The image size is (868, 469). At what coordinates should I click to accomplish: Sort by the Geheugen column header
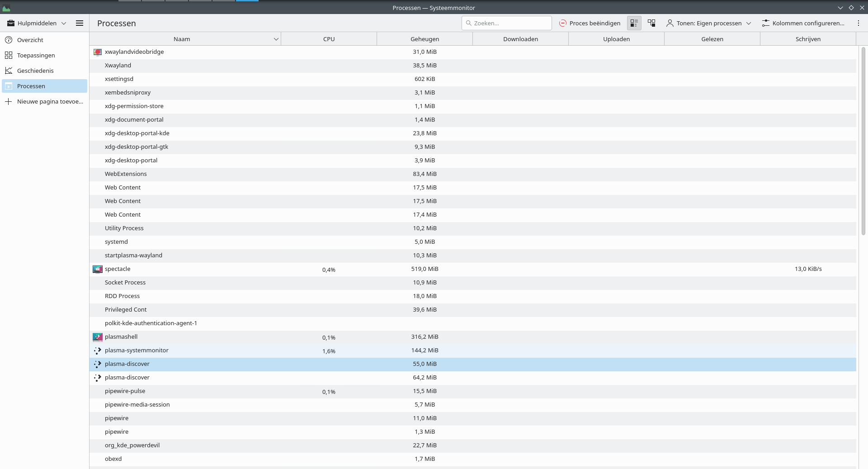click(425, 39)
